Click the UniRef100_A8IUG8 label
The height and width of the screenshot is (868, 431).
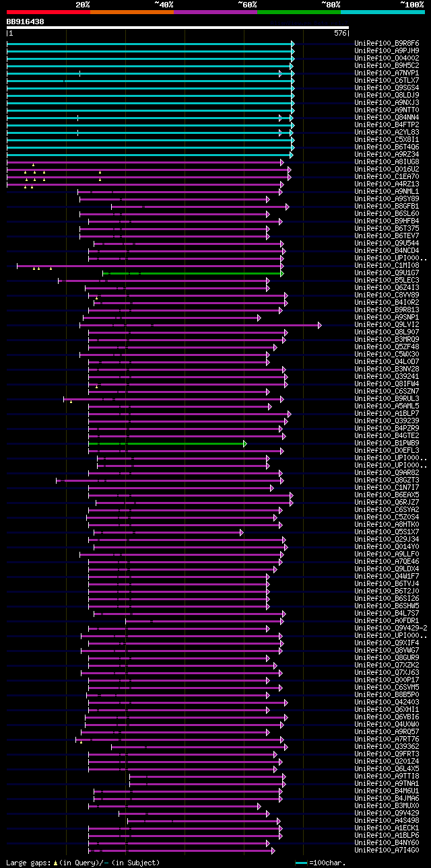[x=387, y=161]
